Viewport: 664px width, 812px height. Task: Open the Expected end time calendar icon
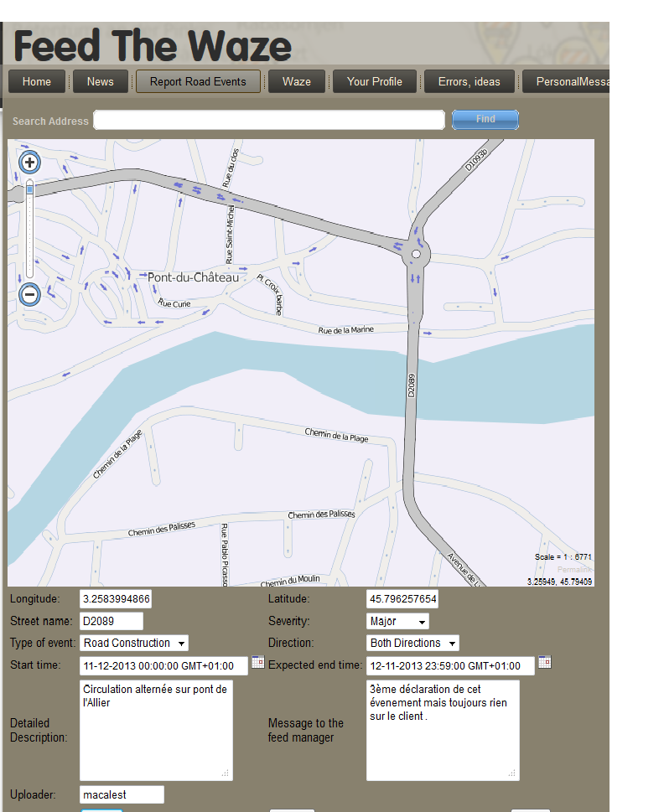pos(544,662)
